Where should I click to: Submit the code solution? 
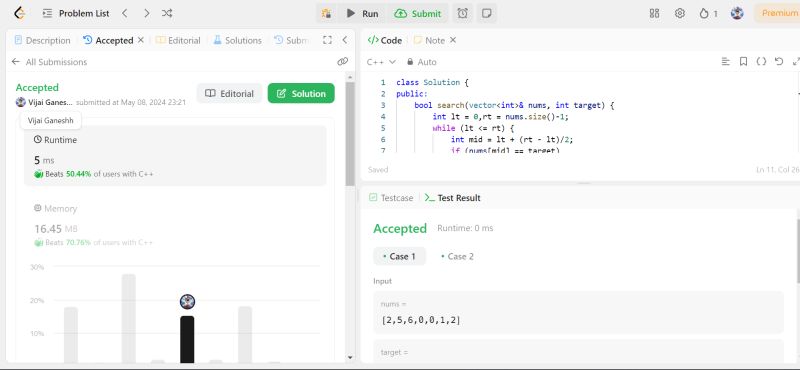point(418,14)
